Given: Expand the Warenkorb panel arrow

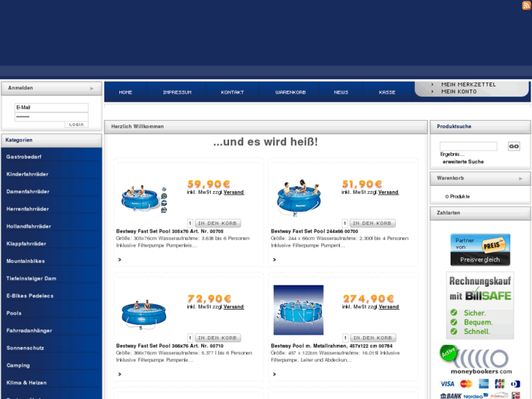Looking at the screenshot, I should coord(520,179).
